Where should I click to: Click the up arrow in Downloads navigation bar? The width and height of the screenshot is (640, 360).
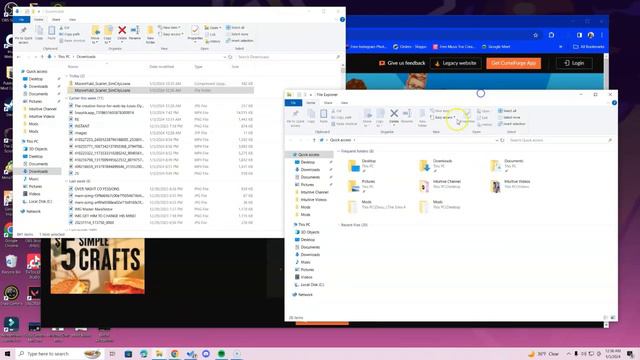[42, 57]
